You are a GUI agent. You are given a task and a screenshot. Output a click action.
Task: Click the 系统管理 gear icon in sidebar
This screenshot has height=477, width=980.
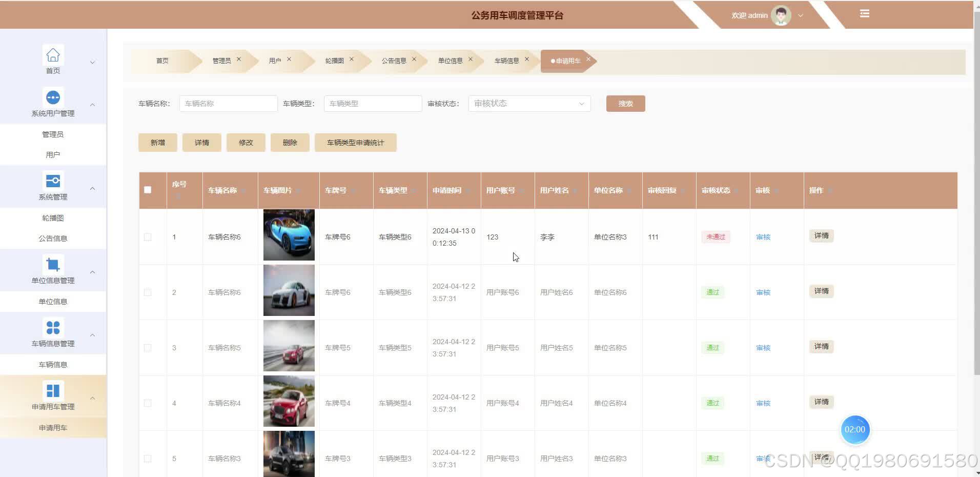click(x=53, y=181)
